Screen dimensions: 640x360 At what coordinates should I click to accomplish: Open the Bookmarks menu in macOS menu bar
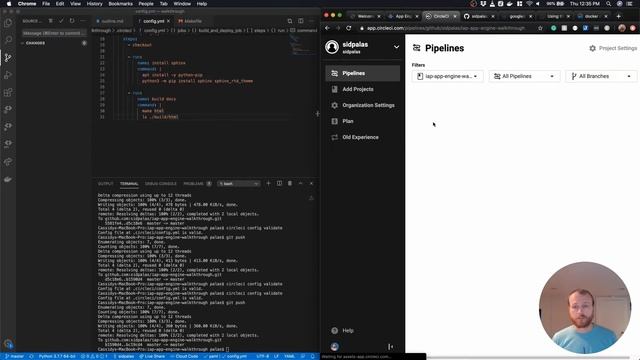pos(120,4)
